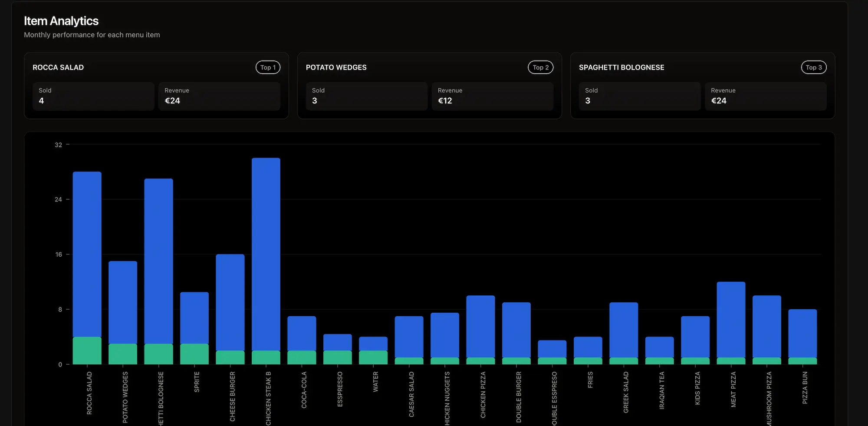Click the Top 1 badge on Rocca Salad card

268,67
